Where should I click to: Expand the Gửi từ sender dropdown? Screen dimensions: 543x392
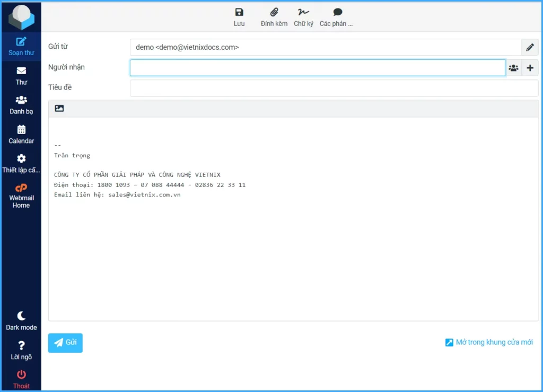click(x=326, y=48)
